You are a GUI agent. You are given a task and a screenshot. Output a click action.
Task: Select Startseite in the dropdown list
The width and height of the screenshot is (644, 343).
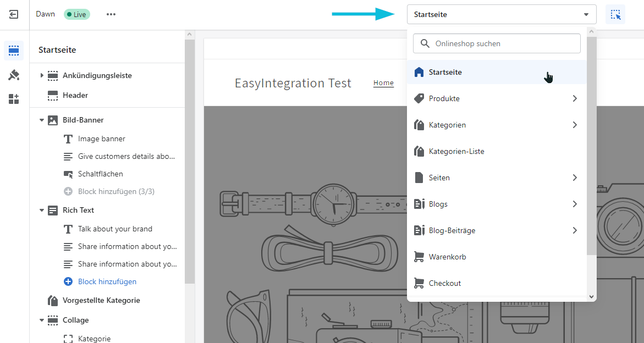click(497, 72)
